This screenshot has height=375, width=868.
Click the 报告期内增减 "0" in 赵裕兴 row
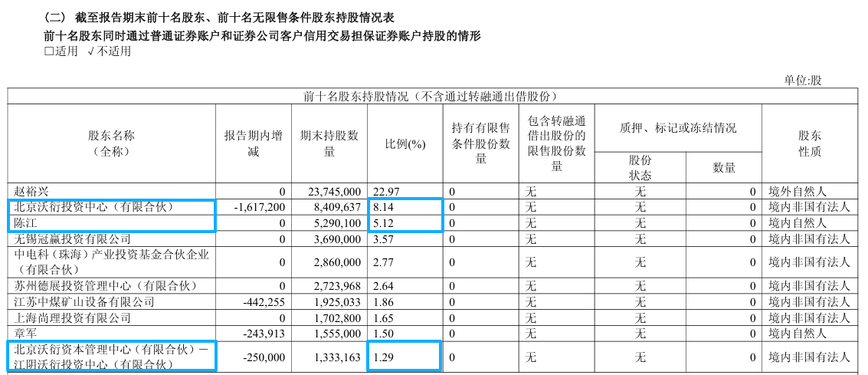[x=282, y=192]
